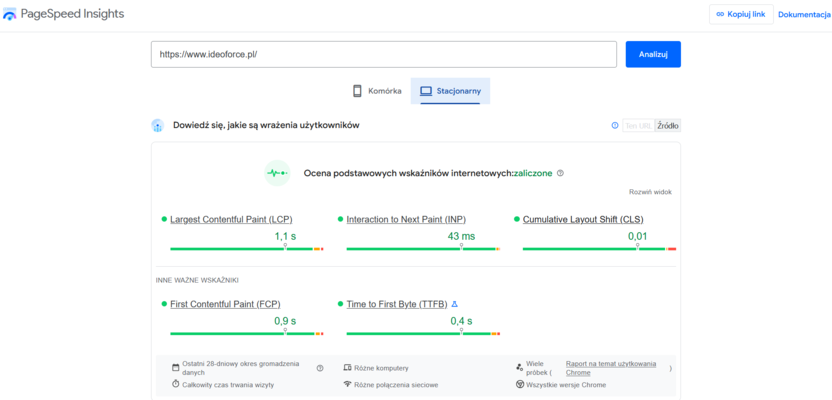Open Largest Contentful Paint (LCP) link

click(x=231, y=219)
